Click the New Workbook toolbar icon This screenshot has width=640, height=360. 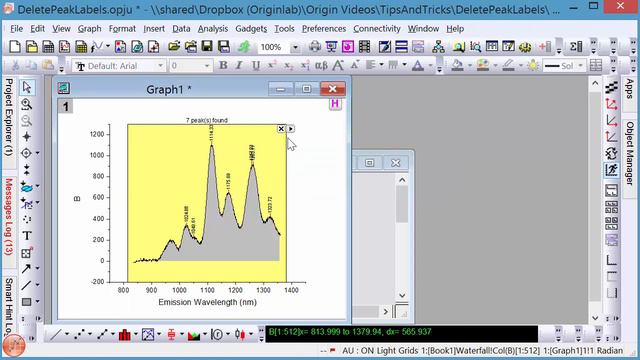coord(48,47)
